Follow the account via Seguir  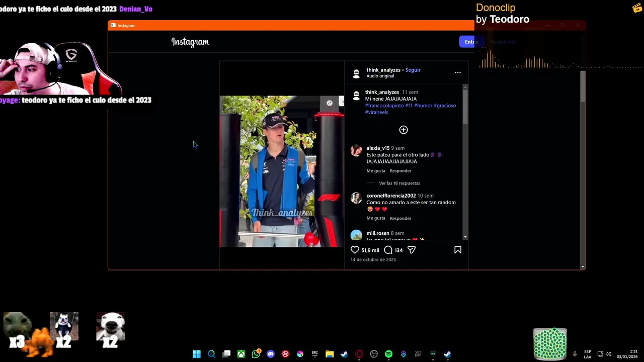pyautogui.click(x=413, y=70)
